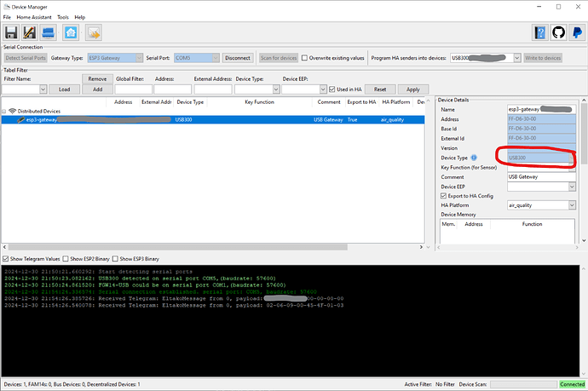Click the PayPal donate icon
Screen dimensions: 588x391
click(577, 32)
